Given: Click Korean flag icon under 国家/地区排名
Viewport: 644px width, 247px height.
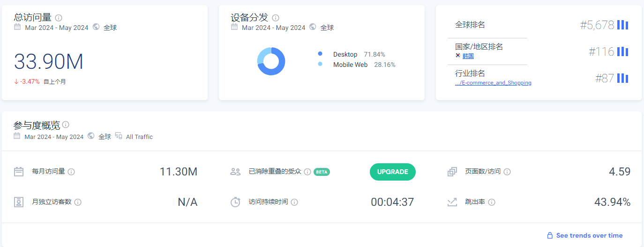Looking at the screenshot, I should (458, 55).
